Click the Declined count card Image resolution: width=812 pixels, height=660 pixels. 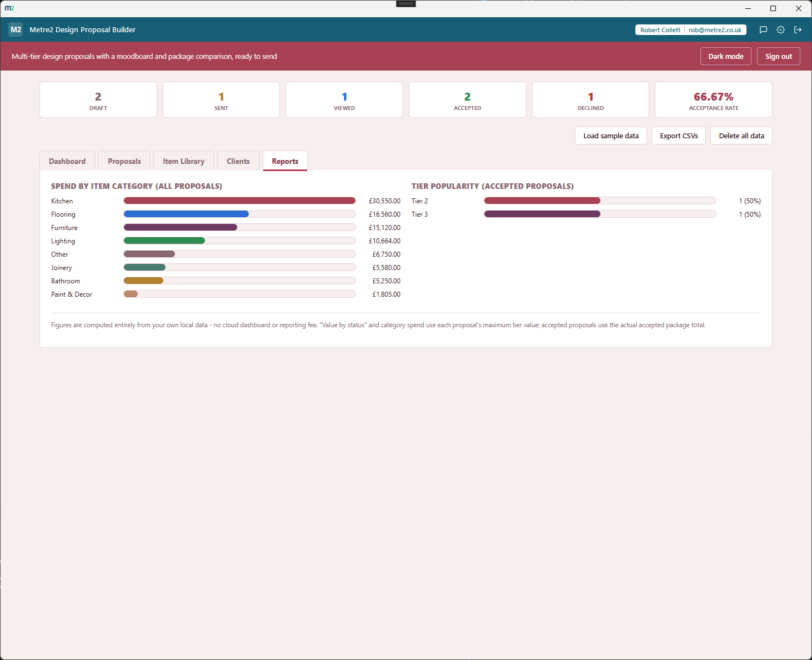click(x=590, y=100)
